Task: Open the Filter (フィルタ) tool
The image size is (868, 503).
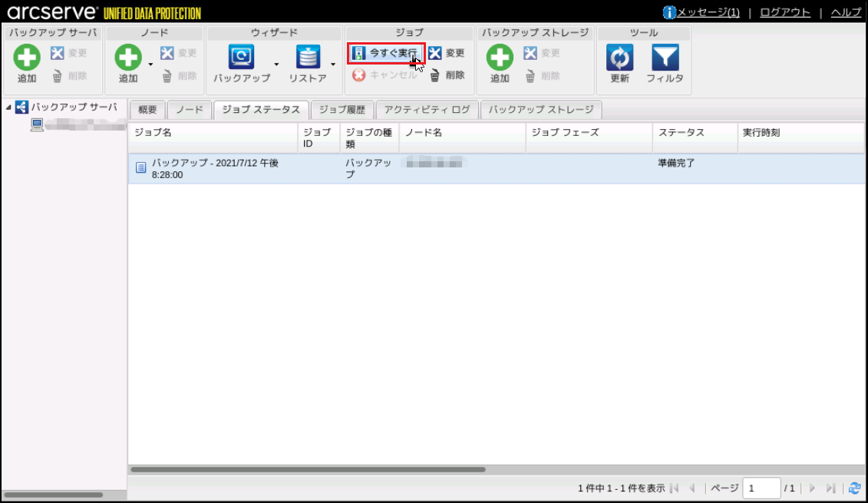Action: (x=665, y=58)
